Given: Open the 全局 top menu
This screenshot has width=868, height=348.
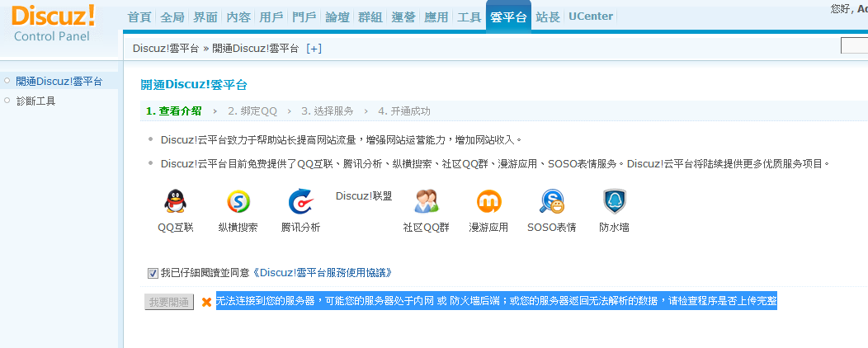Looking at the screenshot, I should [172, 17].
